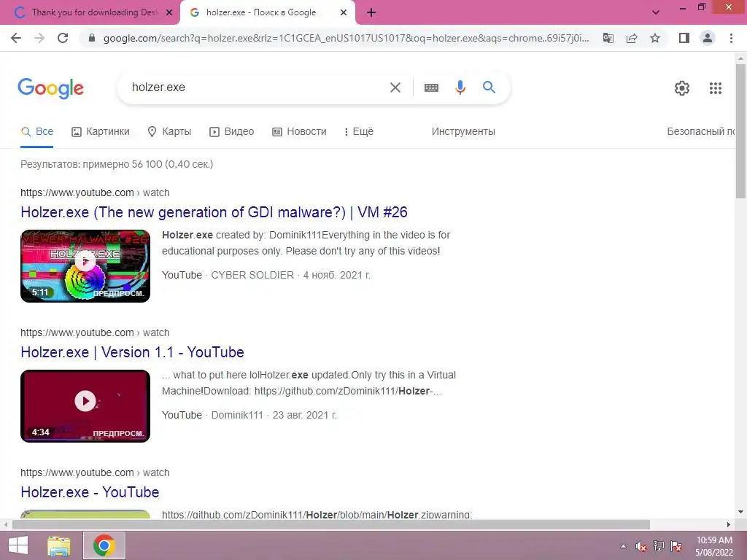Start voice search with microphone
This screenshot has width=747, height=560.
coord(460,87)
